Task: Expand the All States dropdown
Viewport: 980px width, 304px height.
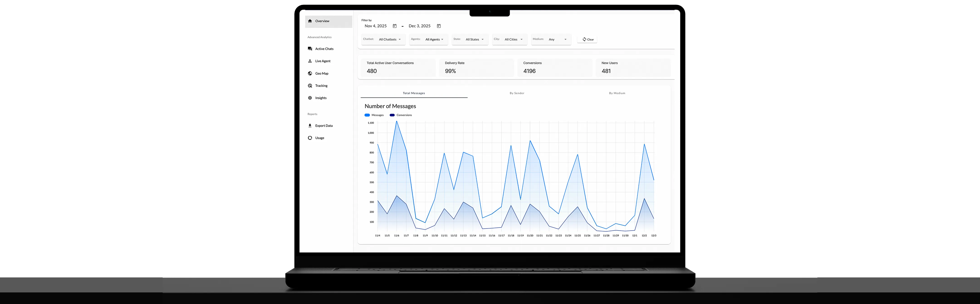Action: [474, 40]
